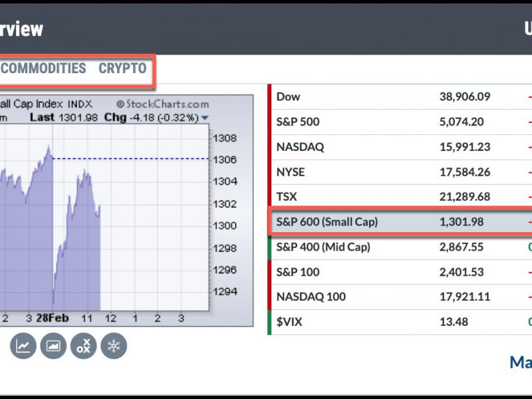Click the TSX value 21,289.68
This screenshot has height=399, width=532.
tap(465, 197)
